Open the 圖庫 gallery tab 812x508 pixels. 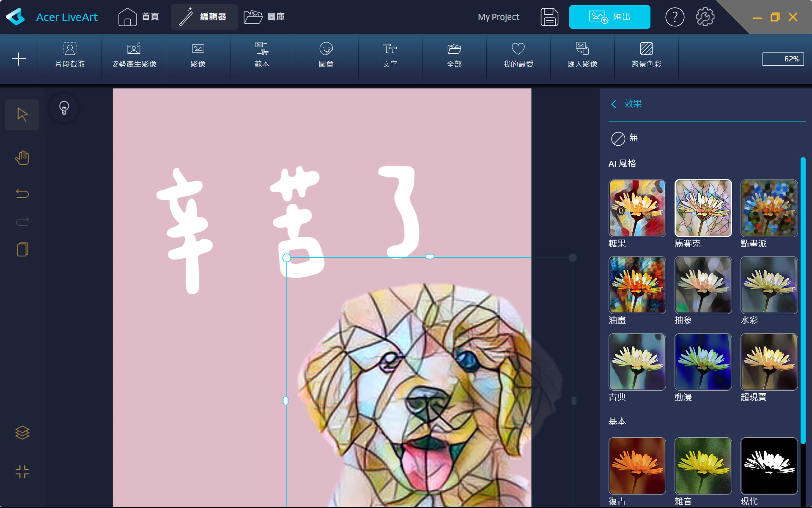[x=264, y=17]
